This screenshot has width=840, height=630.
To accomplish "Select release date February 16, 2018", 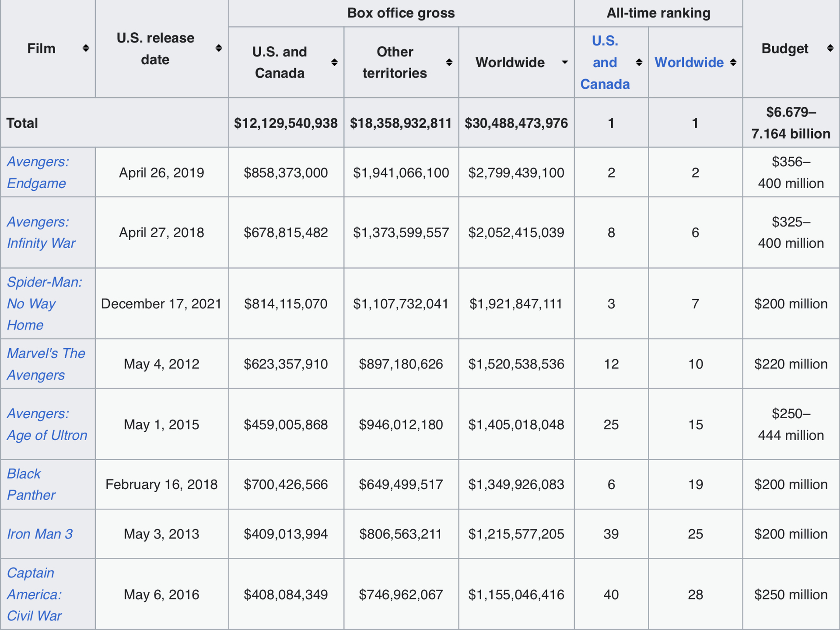I will click(161, 484).
